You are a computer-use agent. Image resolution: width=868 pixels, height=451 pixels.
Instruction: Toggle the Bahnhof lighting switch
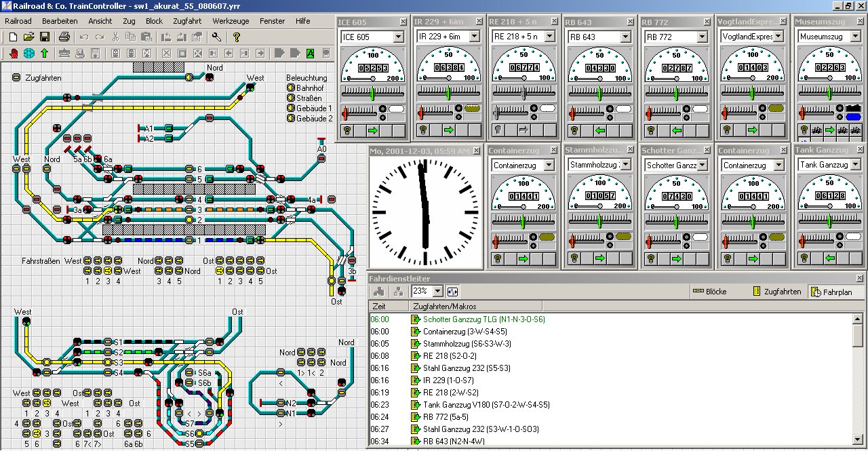[290, 88]
